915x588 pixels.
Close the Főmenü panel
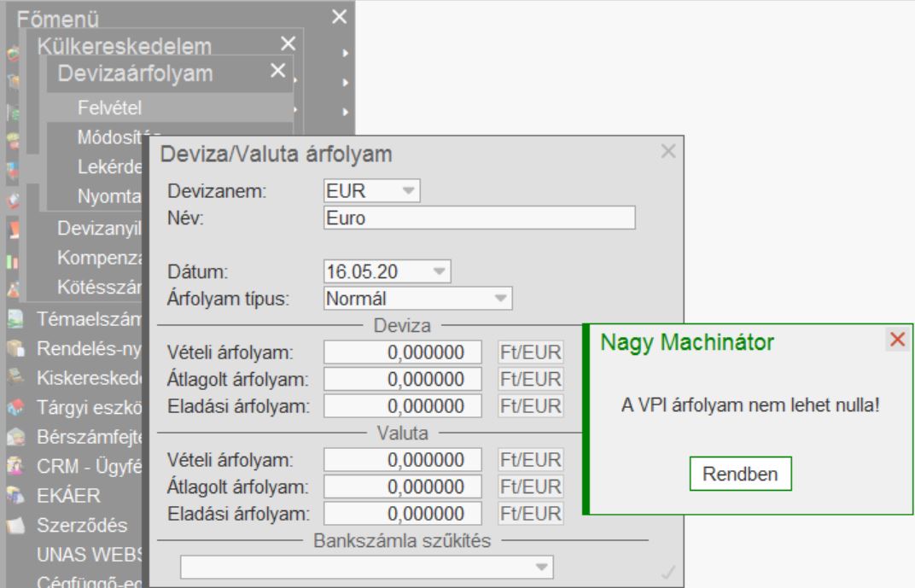point(339,16)
